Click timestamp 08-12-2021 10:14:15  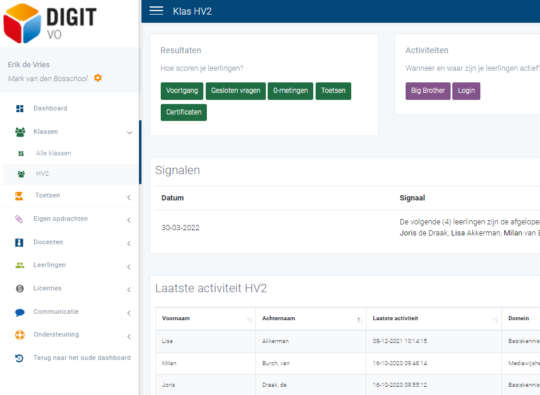400,341
